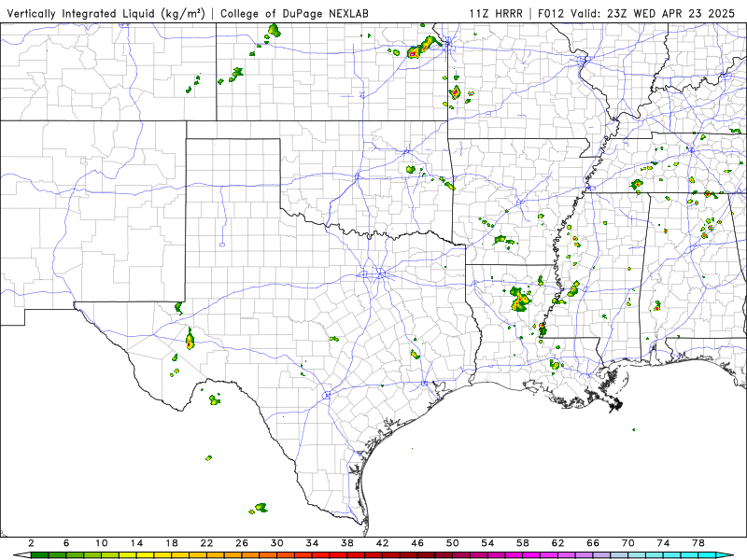The width and height of the screenshot is (747, 560).
Task: Click the colorbar label "38"
Action: tap(347, 543)
